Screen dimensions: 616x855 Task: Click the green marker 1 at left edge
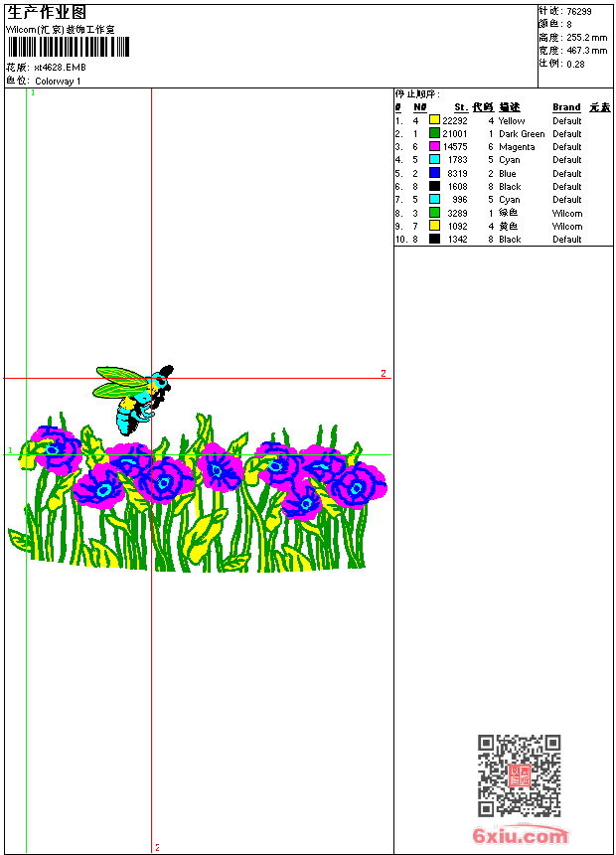point(10,450)
